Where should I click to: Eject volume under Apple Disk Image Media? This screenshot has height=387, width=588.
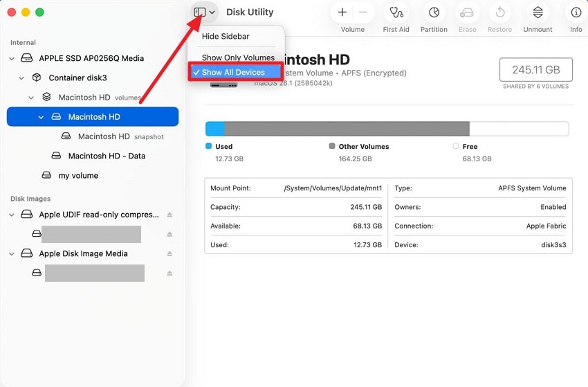click(169, 273)
